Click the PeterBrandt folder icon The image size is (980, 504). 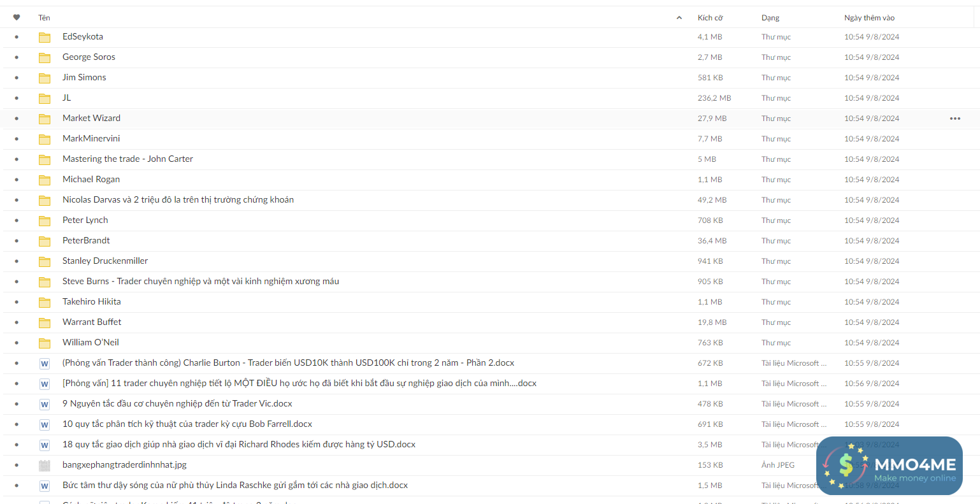tap(45, 241)
